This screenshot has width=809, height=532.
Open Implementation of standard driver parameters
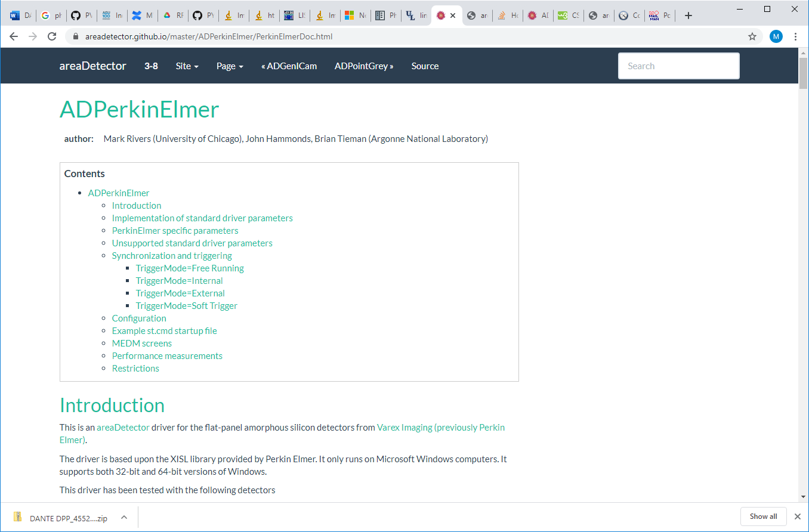click(202, 218)
